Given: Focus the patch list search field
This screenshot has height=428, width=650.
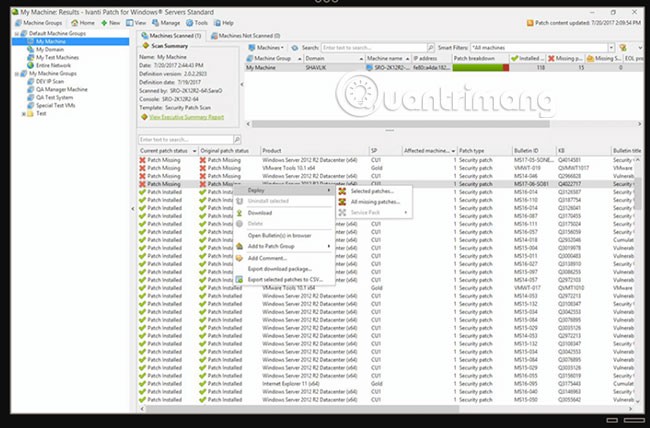Looking at the screenshot, I should [186, 139].
